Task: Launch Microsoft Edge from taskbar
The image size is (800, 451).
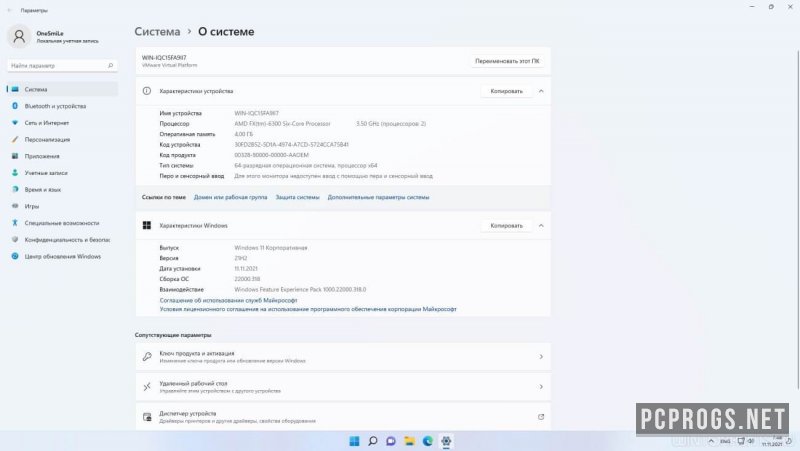Action: click(428, 441)
